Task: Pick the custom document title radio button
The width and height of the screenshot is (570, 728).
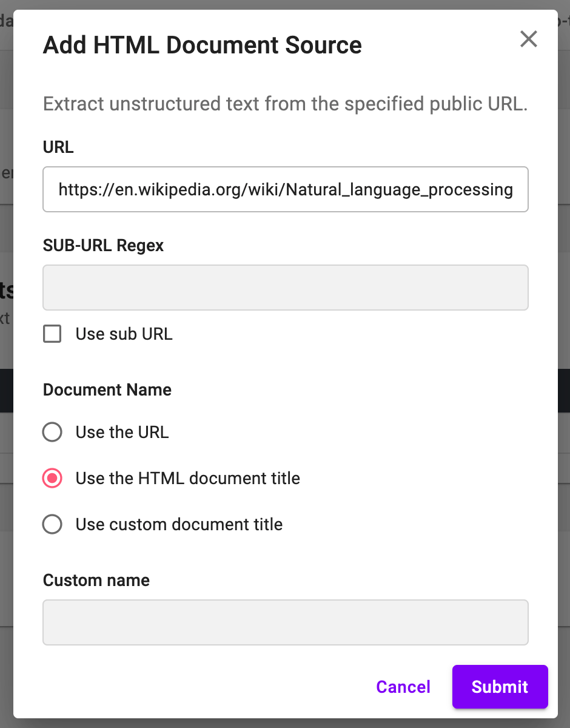Action: [52, 524]
